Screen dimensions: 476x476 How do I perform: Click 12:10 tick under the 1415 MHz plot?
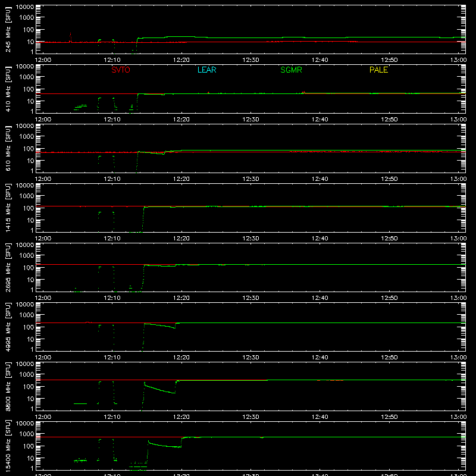[x=112, y=239]
